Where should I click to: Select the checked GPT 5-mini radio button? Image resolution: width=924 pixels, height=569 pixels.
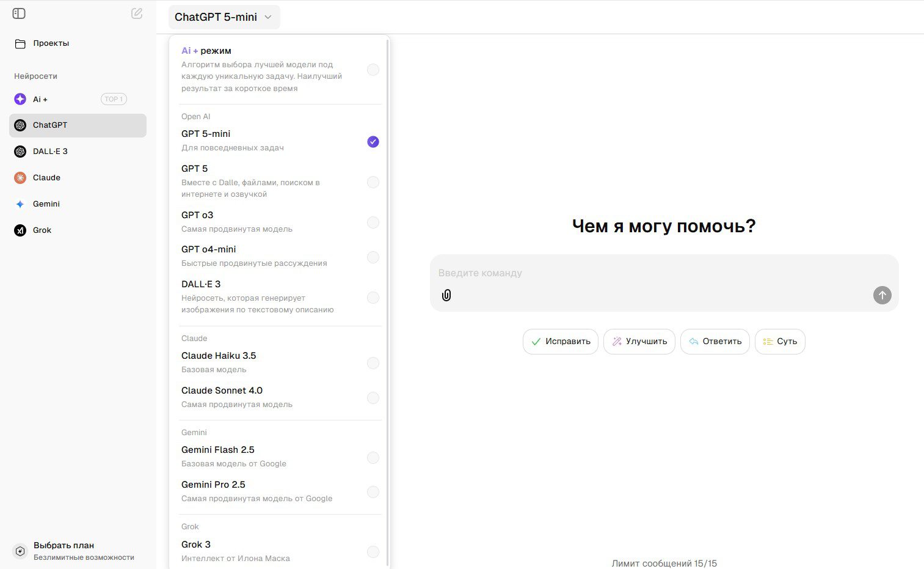(373, 142)
